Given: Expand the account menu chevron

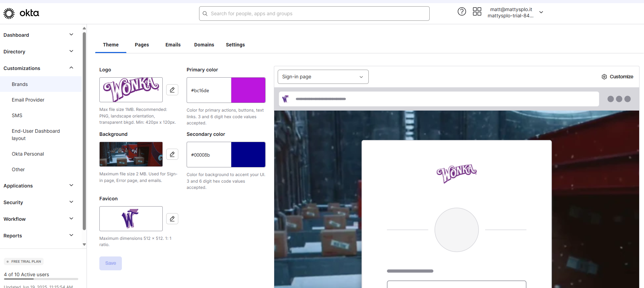Looking at the screenshot, I should [x=541, y=12].
